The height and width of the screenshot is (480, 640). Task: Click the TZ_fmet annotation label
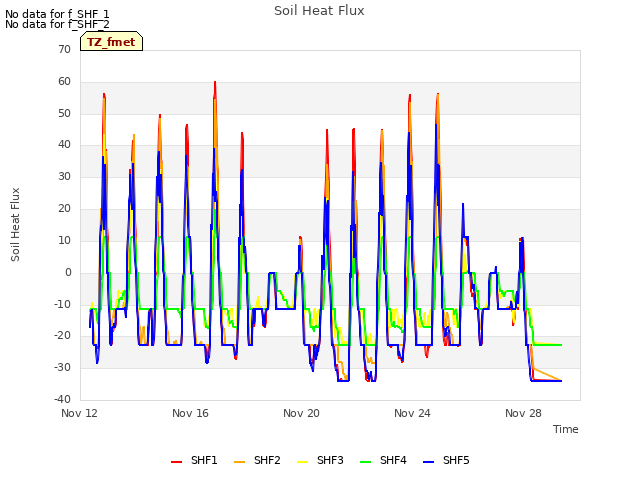pyautogui.click(x=111, y=42)
